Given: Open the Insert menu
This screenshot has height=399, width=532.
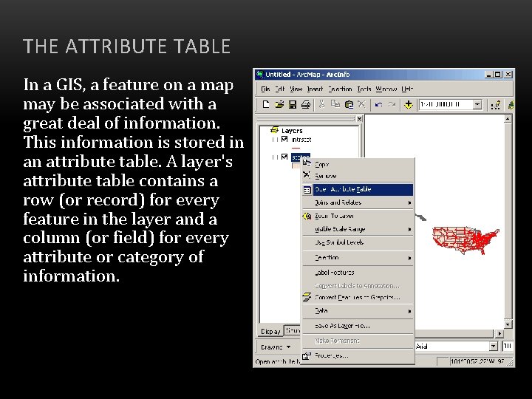Looking at the screenshot, I should 315,89.
